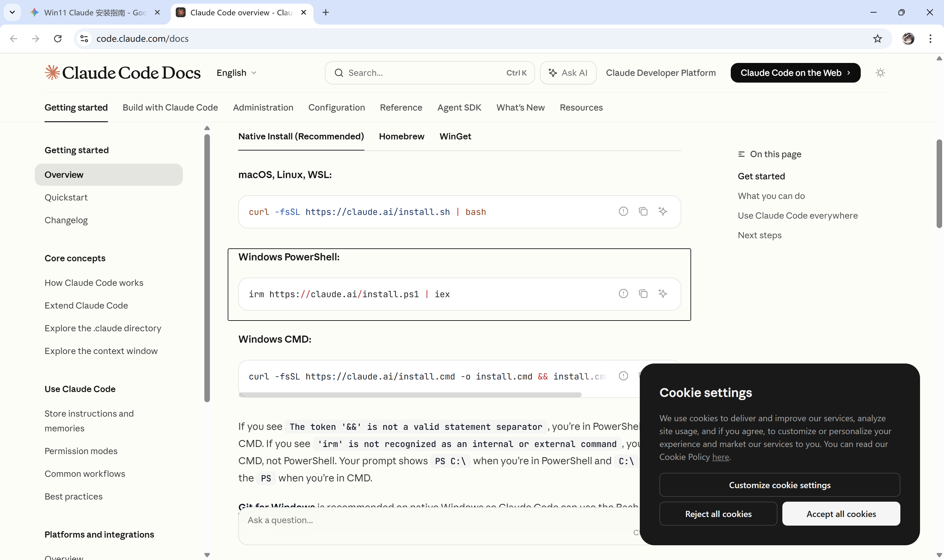Image resolution: width=944 pixels, height=560 pixels.
Task: Click the browser forward arrow
Action: pos(36,38)
